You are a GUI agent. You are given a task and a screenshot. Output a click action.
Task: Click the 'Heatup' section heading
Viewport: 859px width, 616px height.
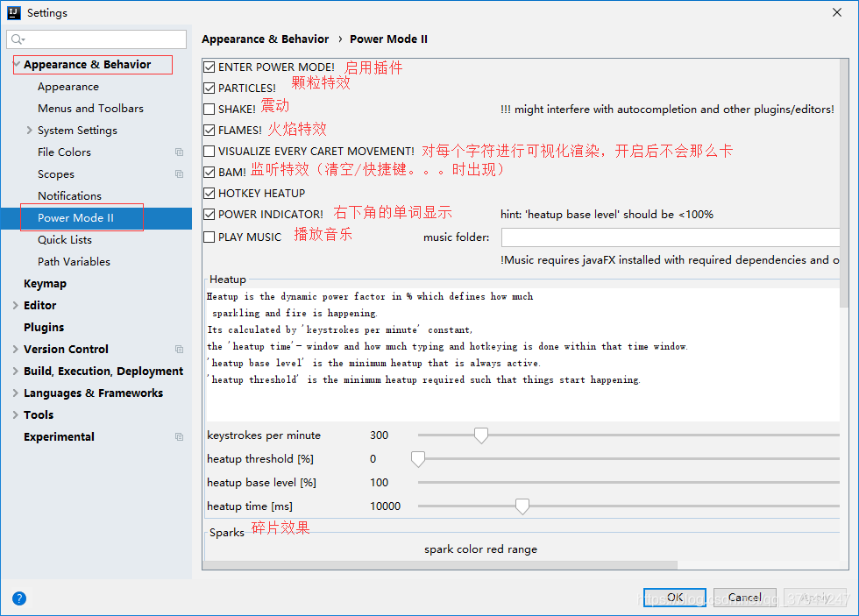point(228,280)
